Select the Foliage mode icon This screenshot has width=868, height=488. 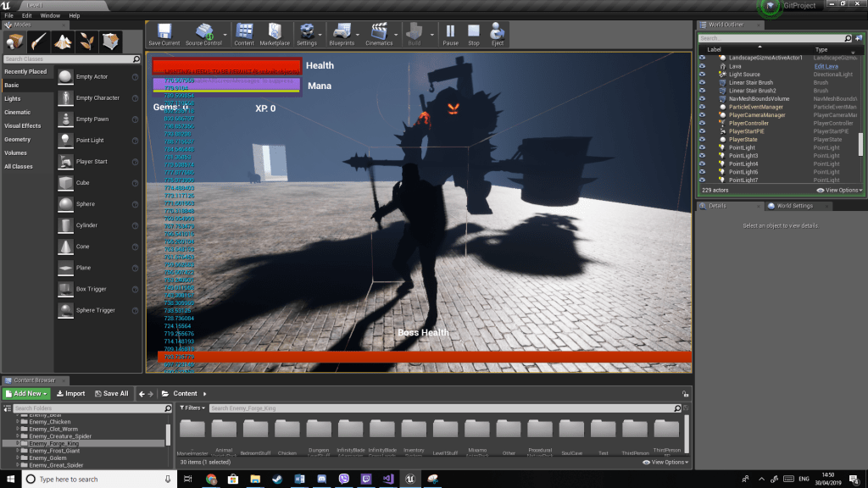[87, 42]
